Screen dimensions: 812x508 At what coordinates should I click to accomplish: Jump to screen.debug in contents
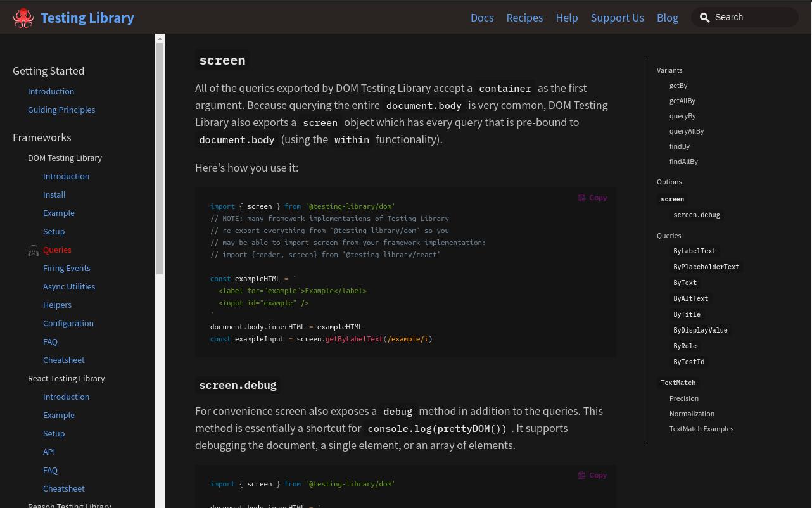(x=697, y=215)
